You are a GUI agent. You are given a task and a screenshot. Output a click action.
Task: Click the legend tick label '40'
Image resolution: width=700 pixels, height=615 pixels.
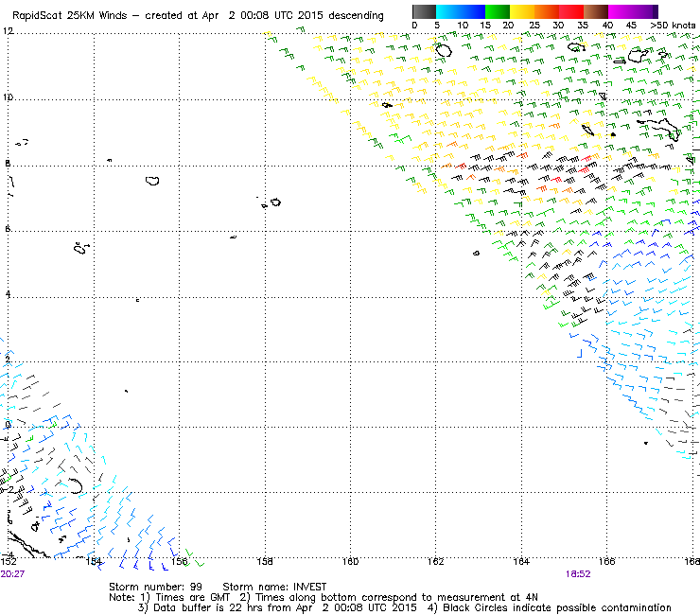click(x=607, y=26)
